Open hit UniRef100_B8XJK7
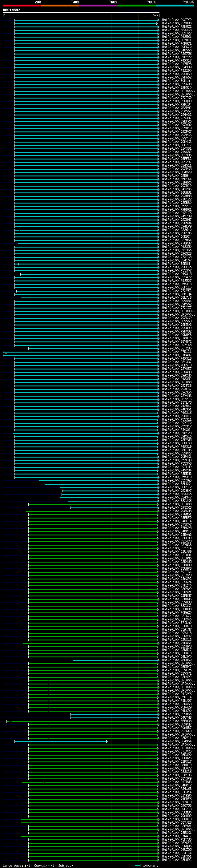197x868 pixels. click(176, 33)
